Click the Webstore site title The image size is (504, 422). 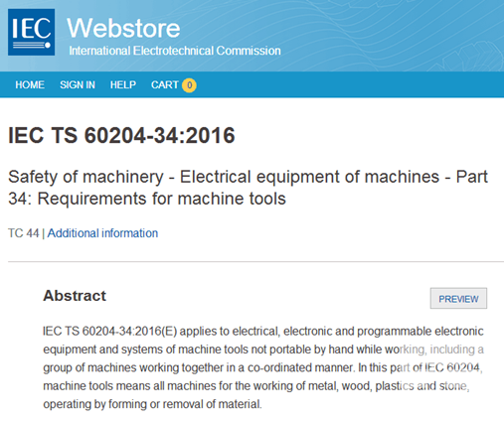click(x=123, y=28)
